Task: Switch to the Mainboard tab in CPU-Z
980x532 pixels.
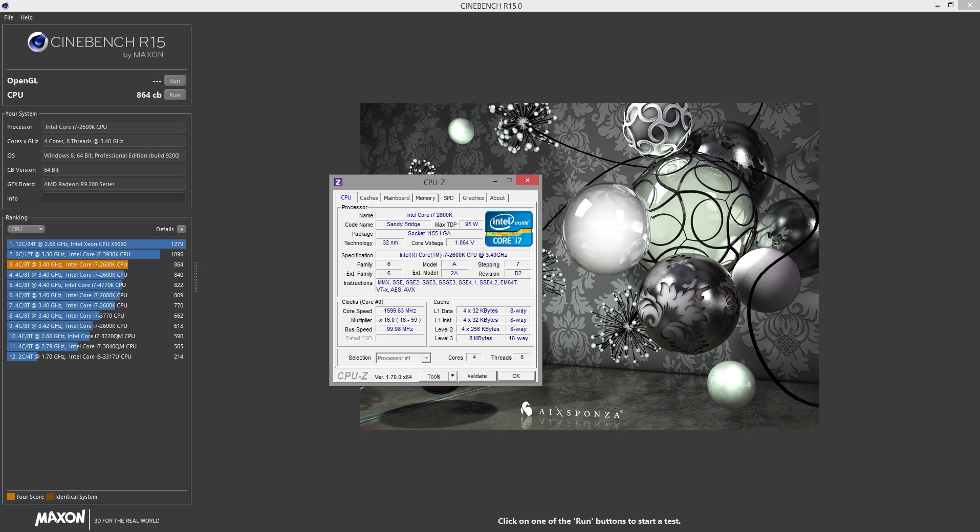Action: [x=397, y=198]
